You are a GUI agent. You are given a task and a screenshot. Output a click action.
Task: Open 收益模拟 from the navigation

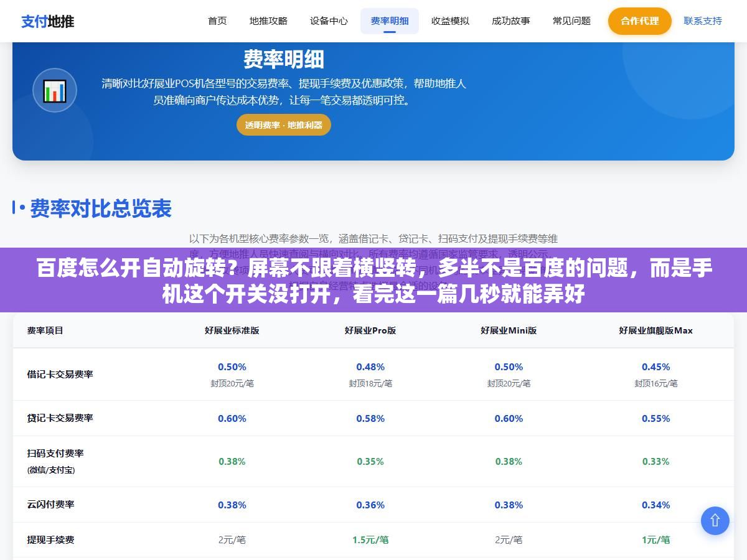click(450, 21)
